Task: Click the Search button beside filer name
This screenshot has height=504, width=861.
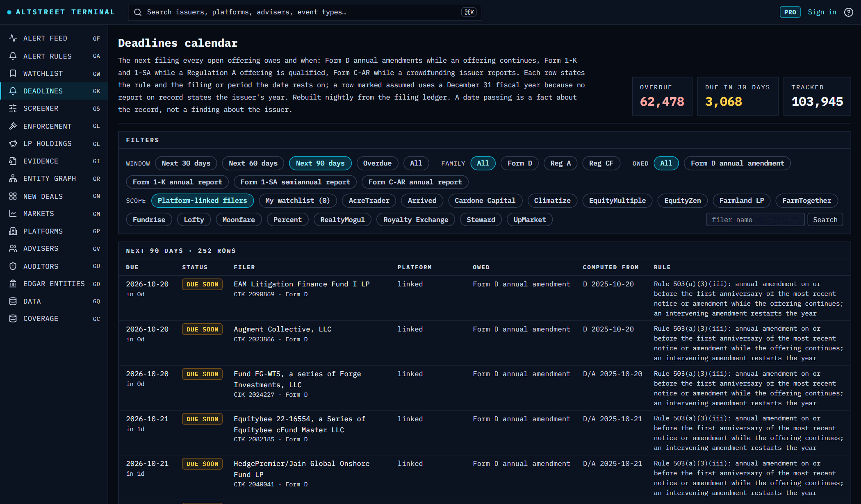Action: click(x=825, y=220)
